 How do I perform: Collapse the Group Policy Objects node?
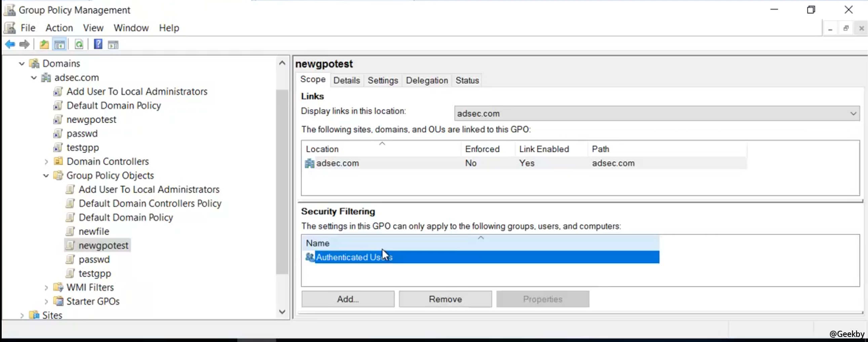(x=46, y=176)
